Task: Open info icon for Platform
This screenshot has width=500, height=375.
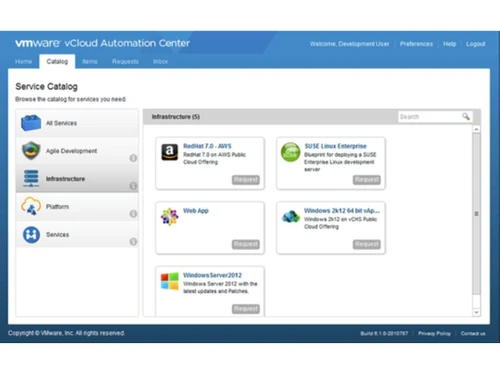Action: pos(133,214)
